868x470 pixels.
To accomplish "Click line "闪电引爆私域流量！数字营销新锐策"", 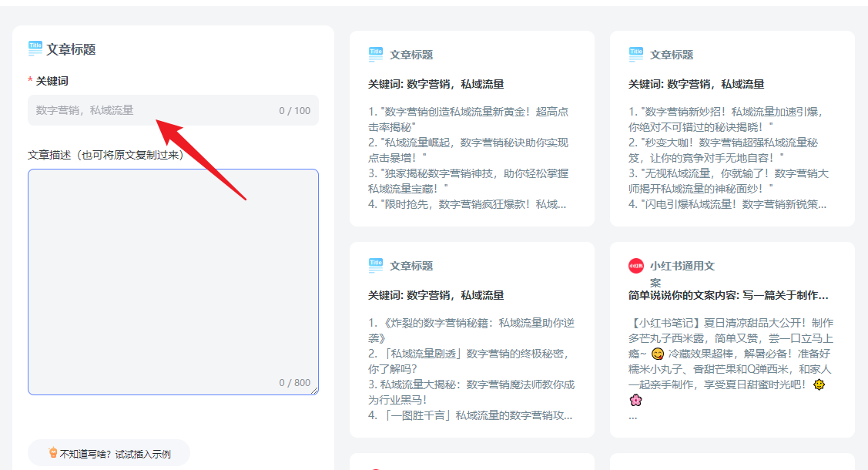I will click(727, 204).
